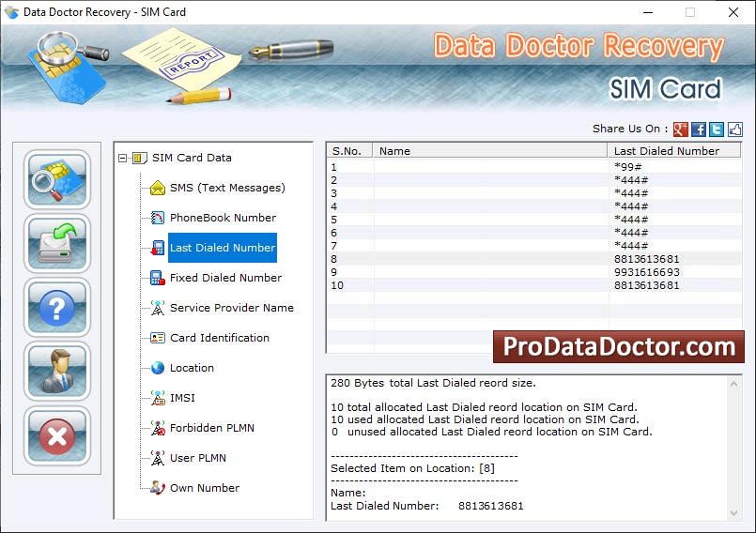756x533 pixels.
Task: Share on Google Plus icon
Action: tap(680, 129)
